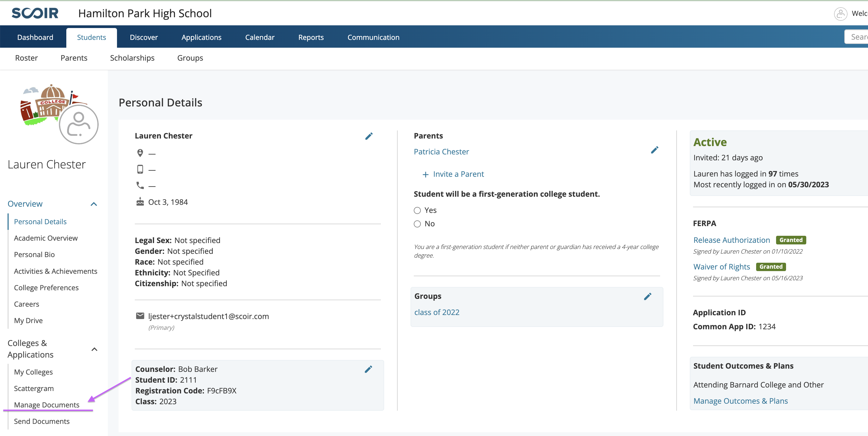Open the class of 2022 group link
The width and height of the screenshot is (868, 436).
437,313
